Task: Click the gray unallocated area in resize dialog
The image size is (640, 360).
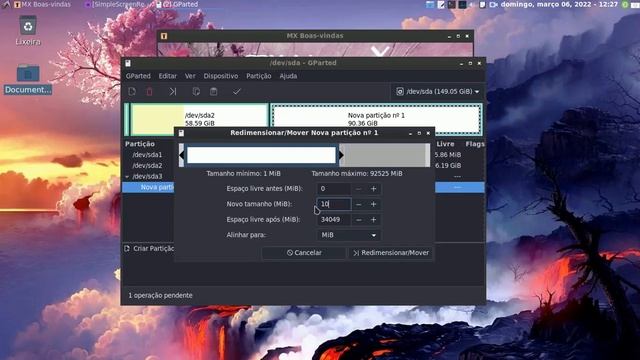Action: pos(384,155)
